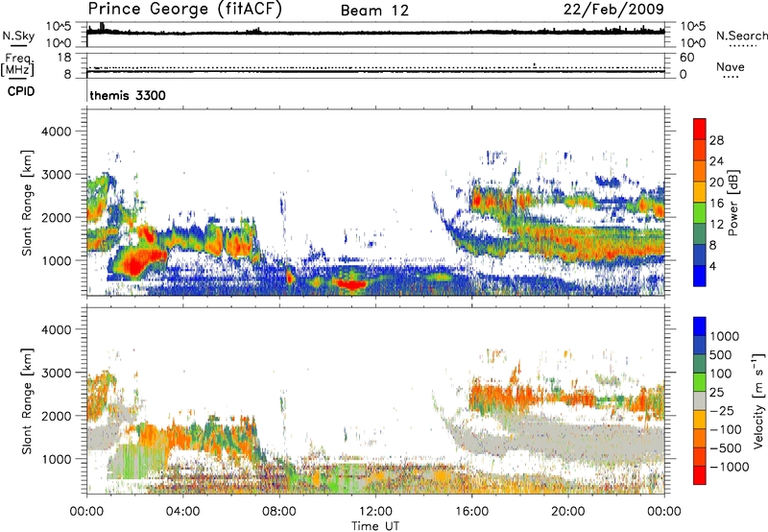Screen dimensions: 768x532
Task: Click the '12:00' time axis label
Action: pos(375,512)
